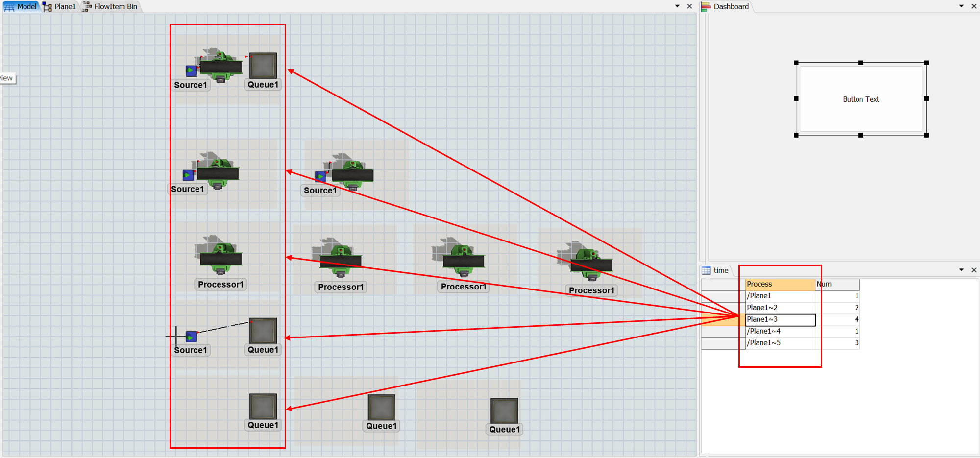This screenshot has height=458, width=980.
Task: Open the Dashboard panel dropdown arrow
Action: click(x=961, y=6)
